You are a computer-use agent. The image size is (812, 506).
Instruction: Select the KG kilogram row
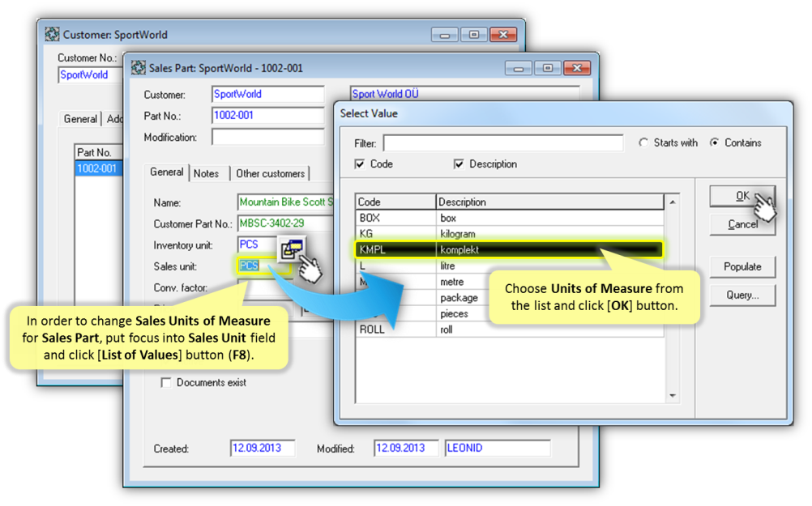509,234
